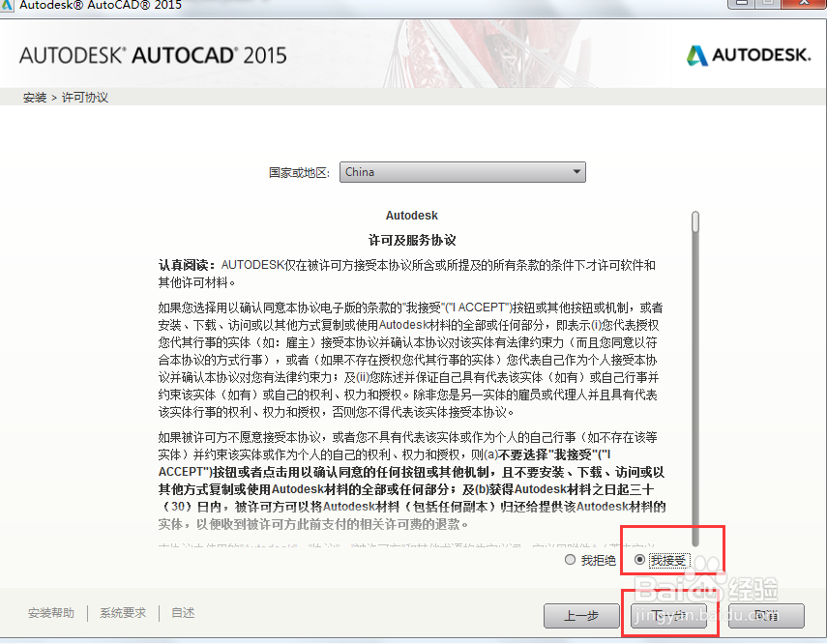Select the 我接受 (I Accept) radio button

coord(639,559)
